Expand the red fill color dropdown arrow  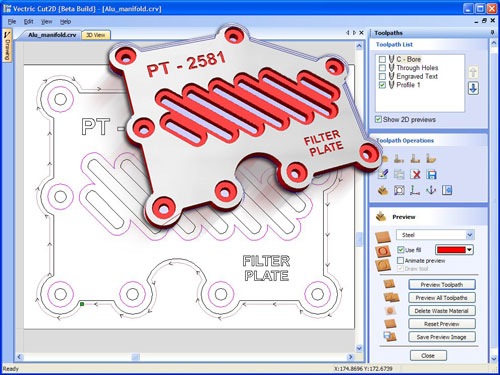[x=470, y=250]
